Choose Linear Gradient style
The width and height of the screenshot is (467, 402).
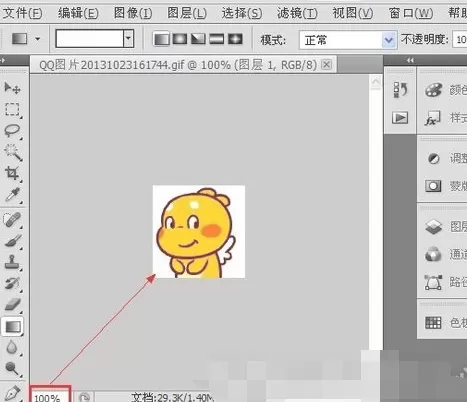[161, 39]
